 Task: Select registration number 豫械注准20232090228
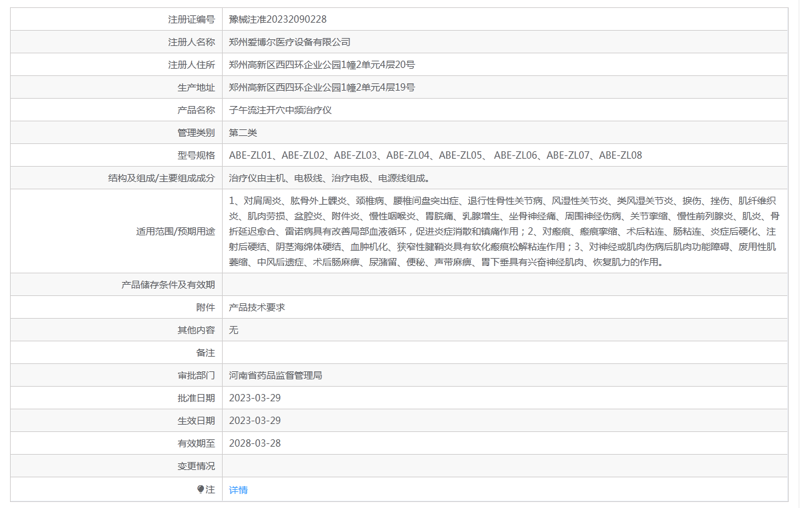tap(277, 19)
